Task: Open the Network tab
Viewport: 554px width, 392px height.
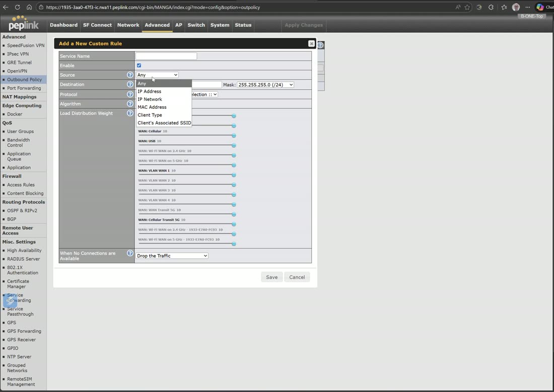Action: (128, 25)
